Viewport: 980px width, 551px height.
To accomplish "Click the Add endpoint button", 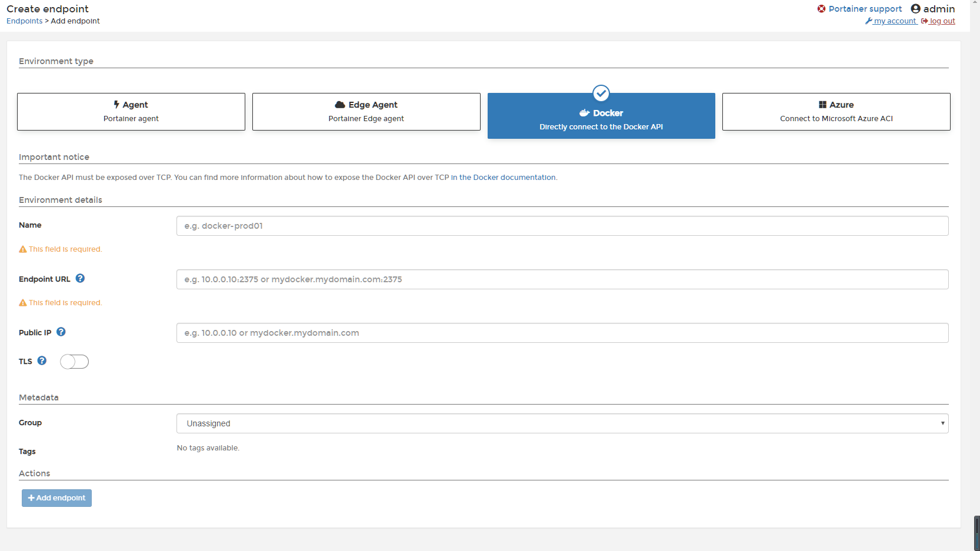I will pyautogui.click(x=56, y=497).
